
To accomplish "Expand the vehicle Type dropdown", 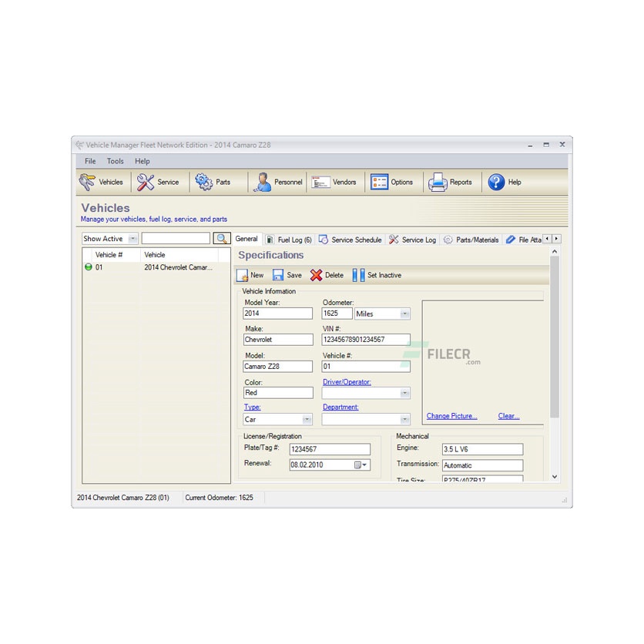I will pyautogui.click(x=307, y=420).
